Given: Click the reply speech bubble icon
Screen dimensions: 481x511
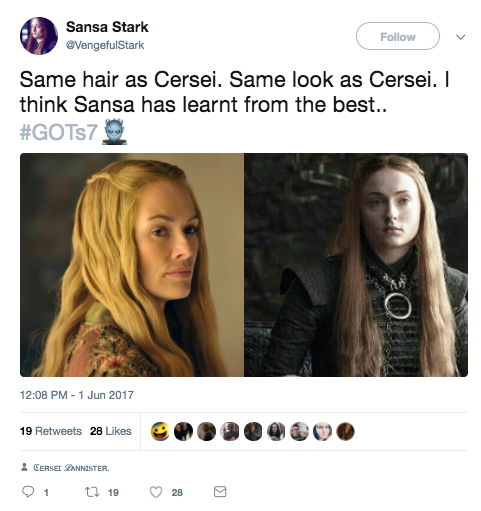Looking at the screenshot, I should [28, 491].
